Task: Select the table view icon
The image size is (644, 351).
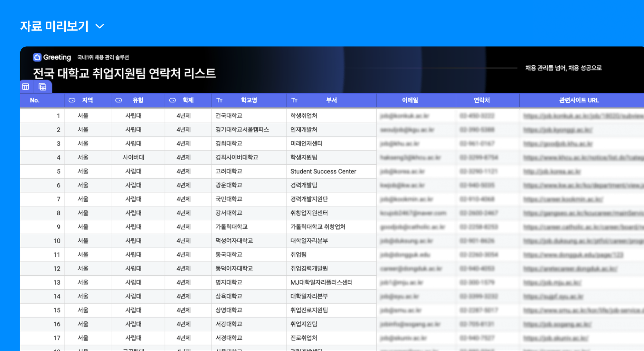Action: point(25,87)
